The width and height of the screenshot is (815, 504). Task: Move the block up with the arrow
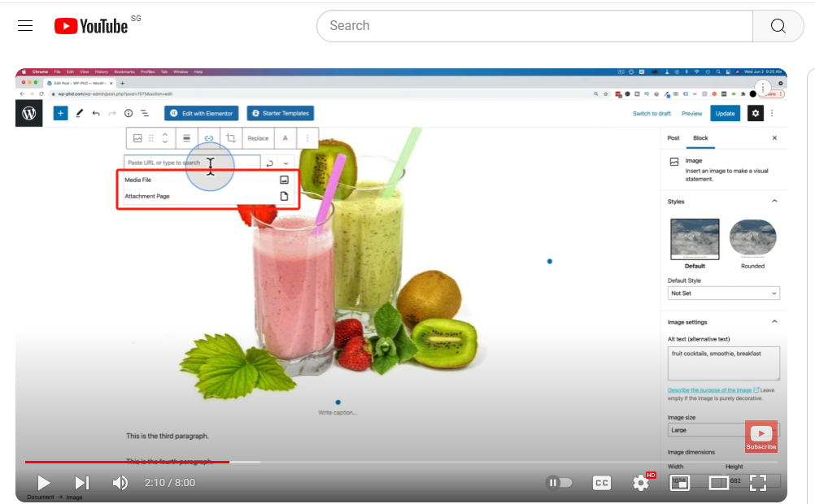[x=165, y=135]
